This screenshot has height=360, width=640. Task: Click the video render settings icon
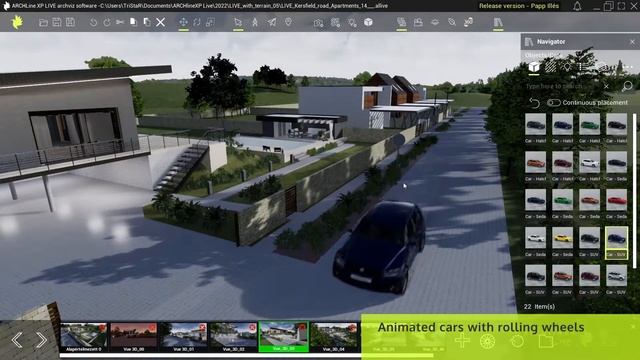335,22
